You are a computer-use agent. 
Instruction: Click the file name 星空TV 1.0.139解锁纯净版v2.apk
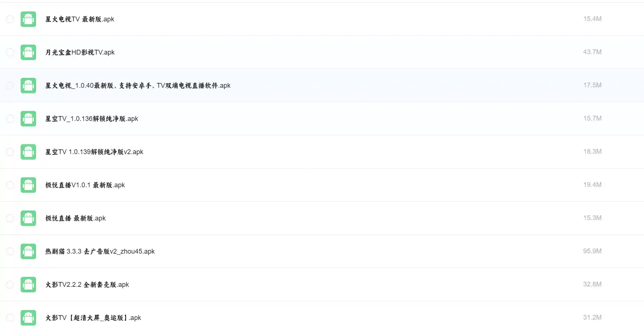coord(94,152)
